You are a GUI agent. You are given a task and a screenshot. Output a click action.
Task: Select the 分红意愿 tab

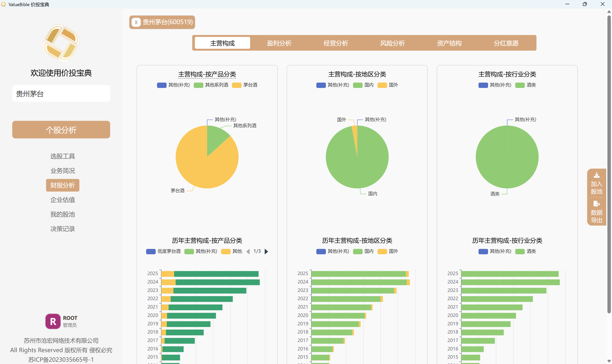pyautogui.click(x=506, y=43)
